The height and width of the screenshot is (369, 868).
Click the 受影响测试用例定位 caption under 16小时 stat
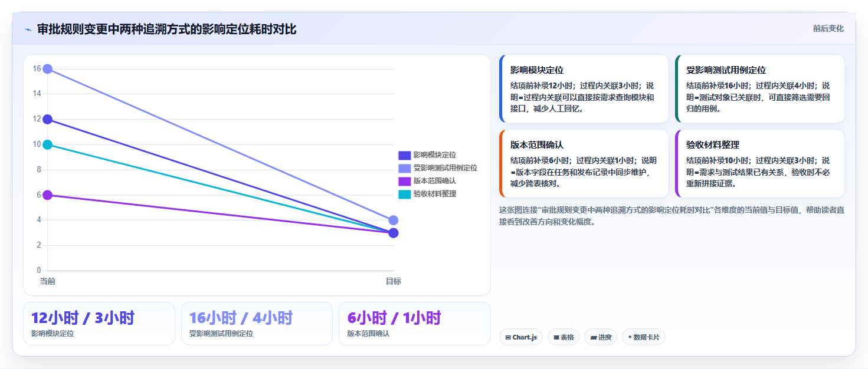(221, 334)
